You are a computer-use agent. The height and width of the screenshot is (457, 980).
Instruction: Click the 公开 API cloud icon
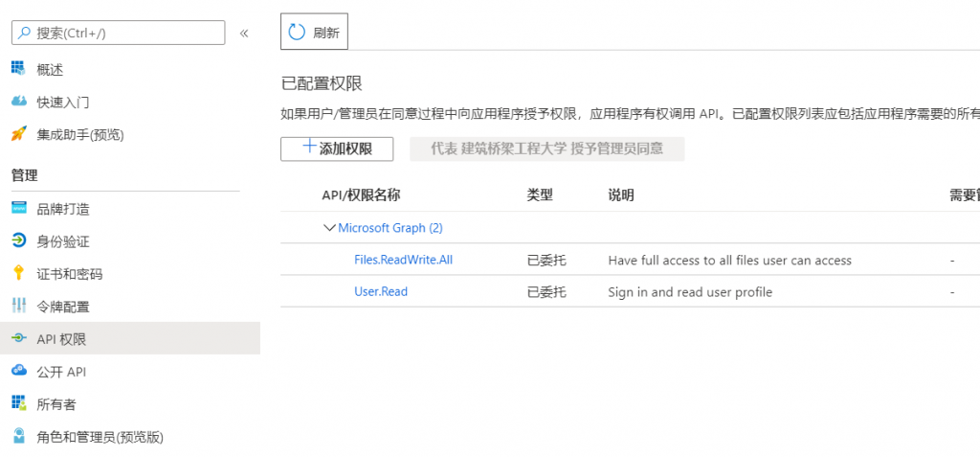18,372
